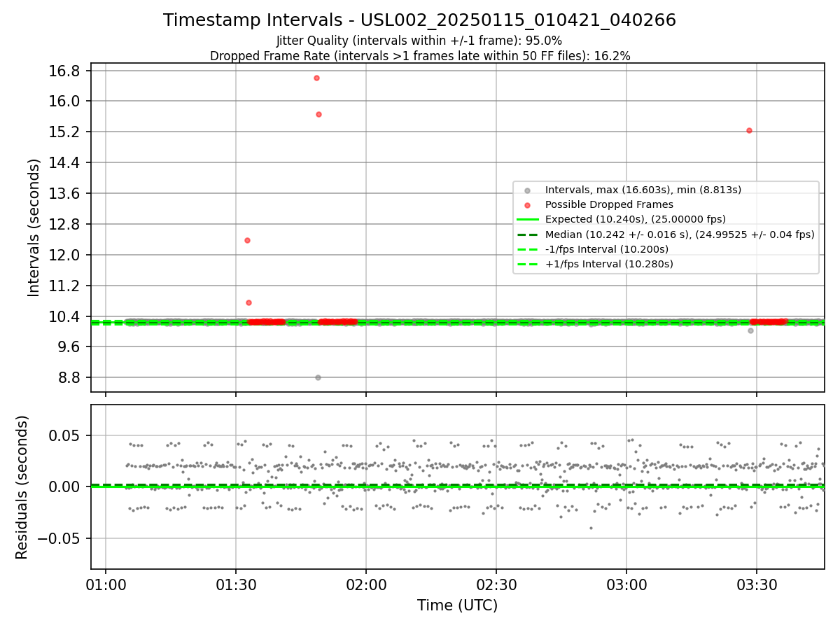Click the '02:00' x-axis tick label
Image resolution: width=840 pixels, height=630 pixels.
366,585
